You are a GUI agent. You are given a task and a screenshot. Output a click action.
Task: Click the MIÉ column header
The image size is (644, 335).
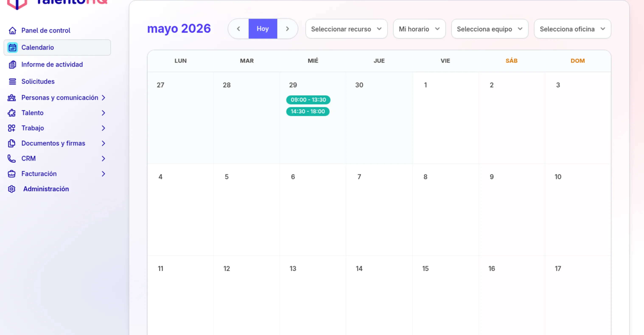pos(313,61)
